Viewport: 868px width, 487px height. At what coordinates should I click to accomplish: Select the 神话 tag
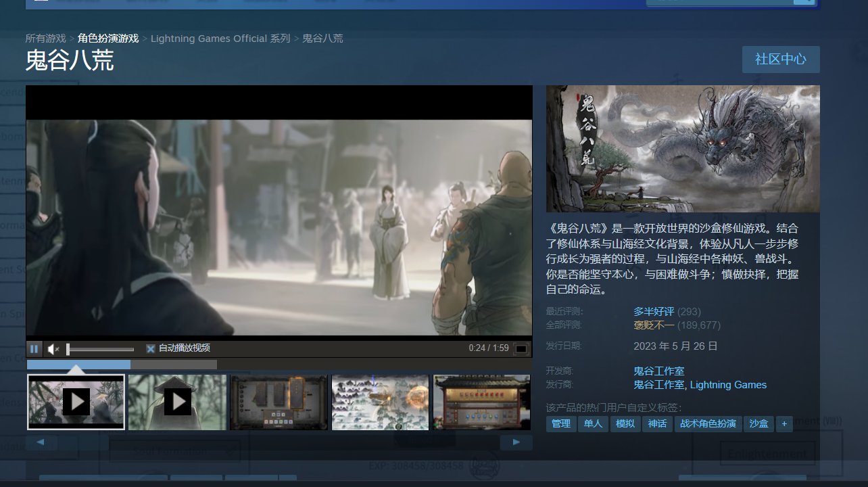(x=657, y=424)
